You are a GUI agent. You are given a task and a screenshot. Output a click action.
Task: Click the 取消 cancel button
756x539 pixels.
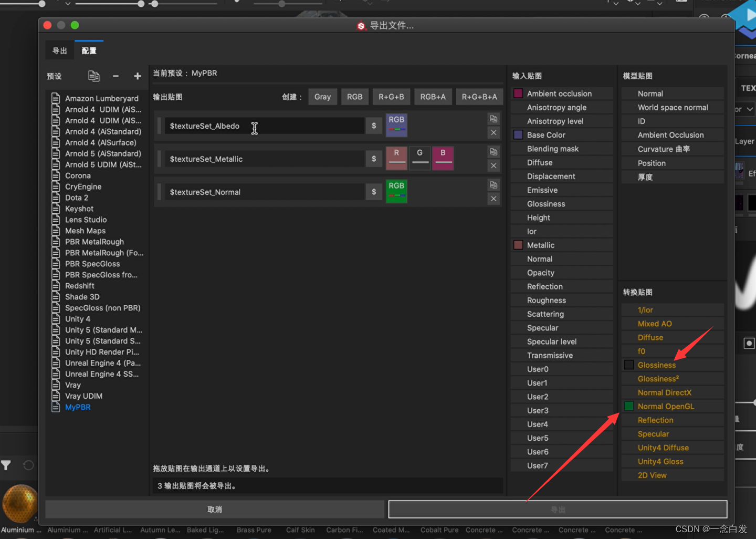pyautogui.click(x=215, y=510)
